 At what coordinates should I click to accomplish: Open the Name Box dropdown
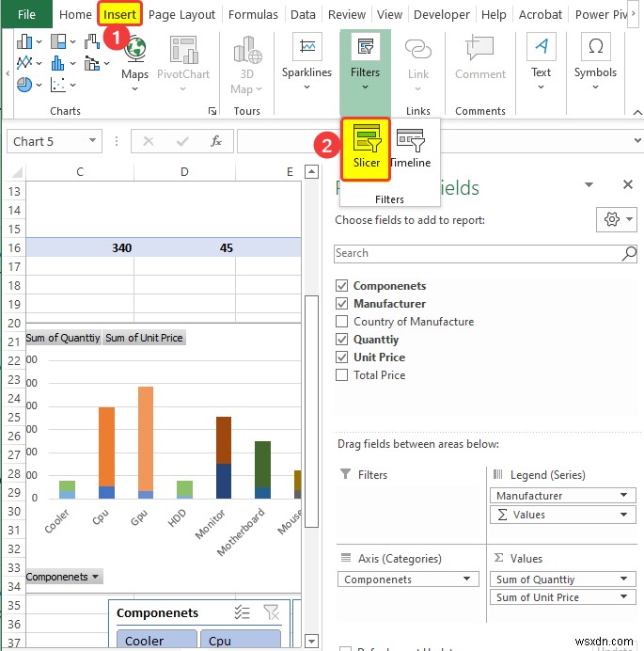(92, 141)
